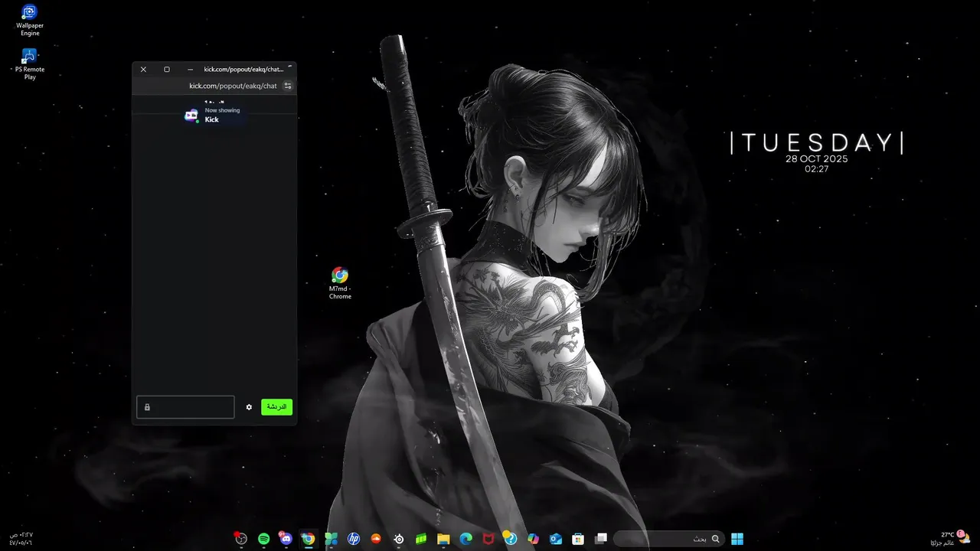Click the locked chat message input

pyautogui.click(x=185, y=407)
